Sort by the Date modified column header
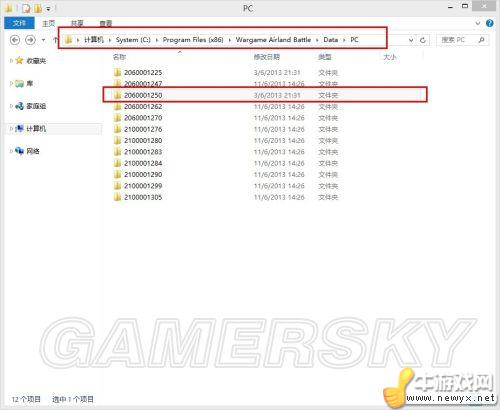The image size is (500, 410). point(267,57)
